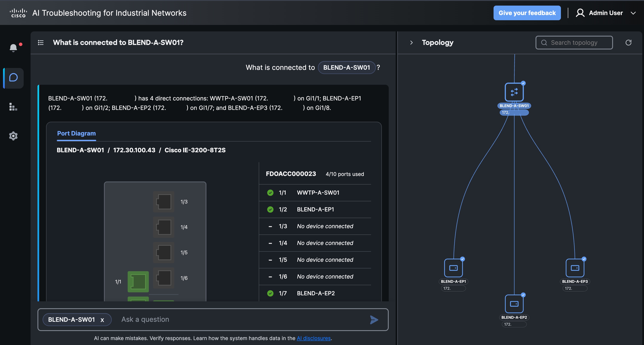Click the 4/10 ports used label
Image resolution: width=644 pixels, height=345 pixels.
345,174
